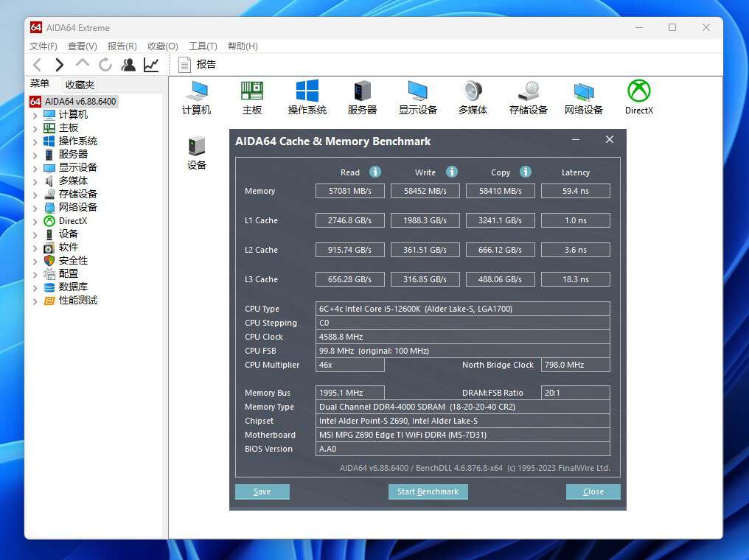Click the Save button

(262, 491)
